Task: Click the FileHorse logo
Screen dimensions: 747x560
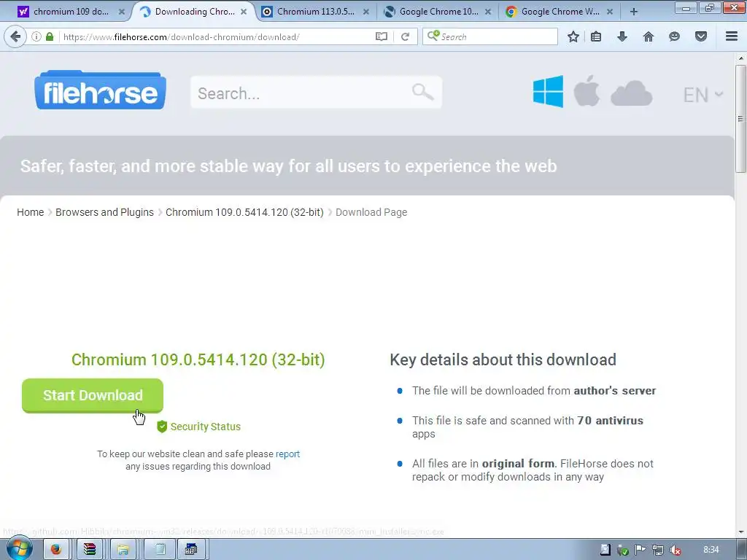Action: 100,91
